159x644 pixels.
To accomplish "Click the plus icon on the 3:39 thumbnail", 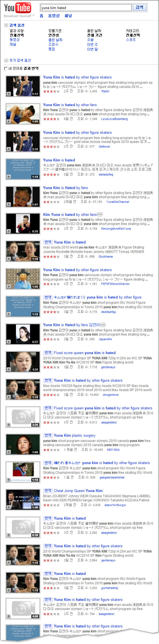I will 9,149.
